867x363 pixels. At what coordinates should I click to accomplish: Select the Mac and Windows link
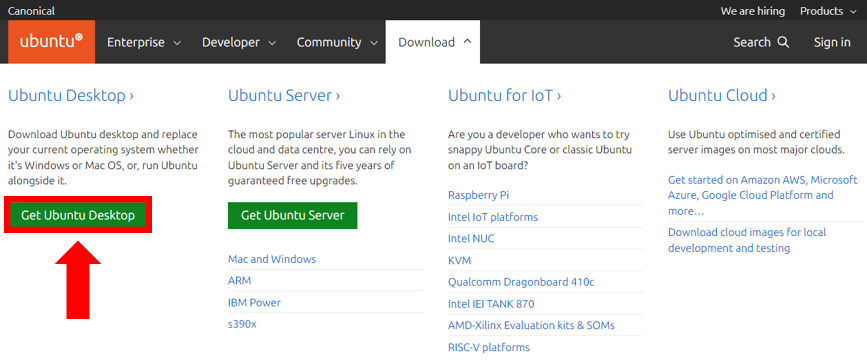tap(272, 259)
